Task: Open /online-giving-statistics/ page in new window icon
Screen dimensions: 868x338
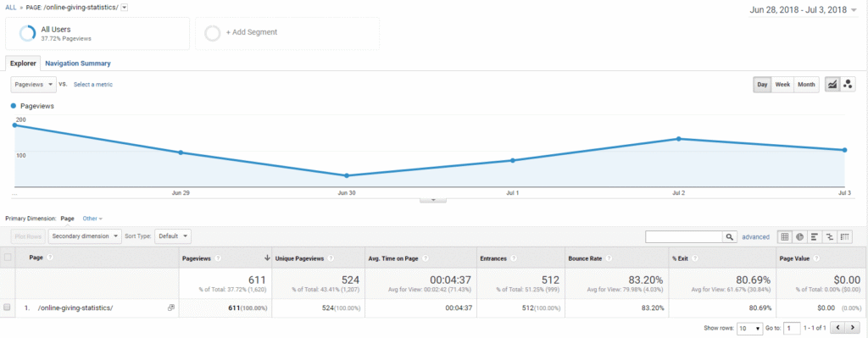Action: pyautogui.click(x=170, y=308)
